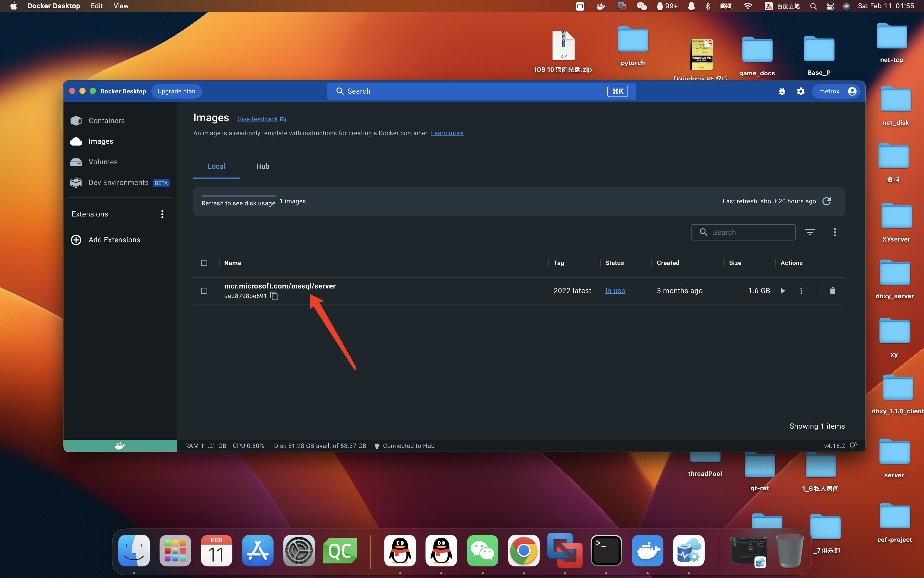Open the metrox account menu
The height and width of the screenshot is (578, 924).
click(836, 91)
